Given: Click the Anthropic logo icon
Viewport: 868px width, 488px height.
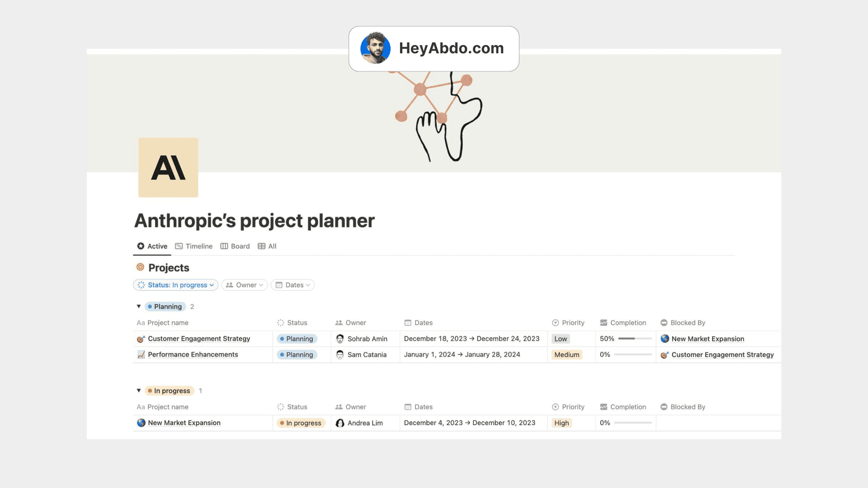Looking at the screenshot, I should pyautogui.click(x=168, y=167).
